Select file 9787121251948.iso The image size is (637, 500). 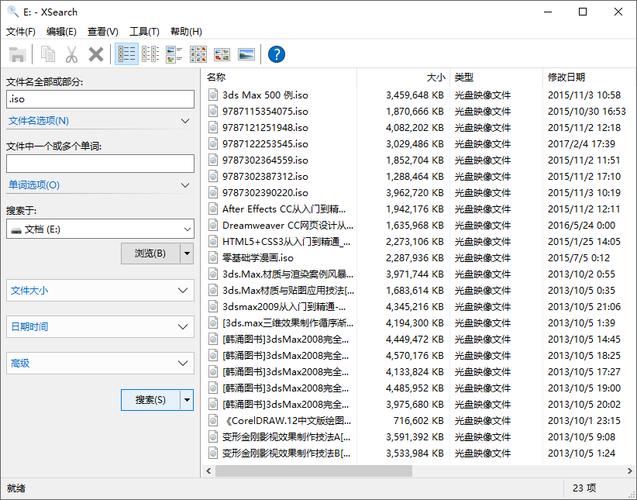click(265, 128)
